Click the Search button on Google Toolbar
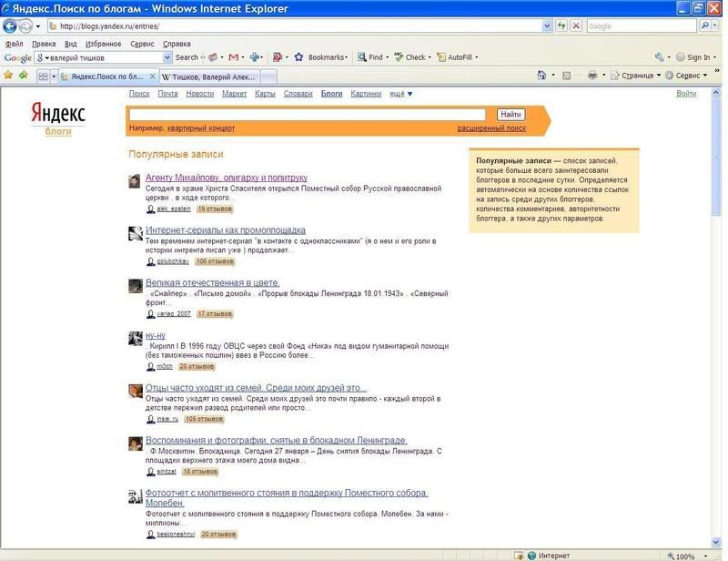The width and height of the screenshot is (728, 561). click(187, 57)
